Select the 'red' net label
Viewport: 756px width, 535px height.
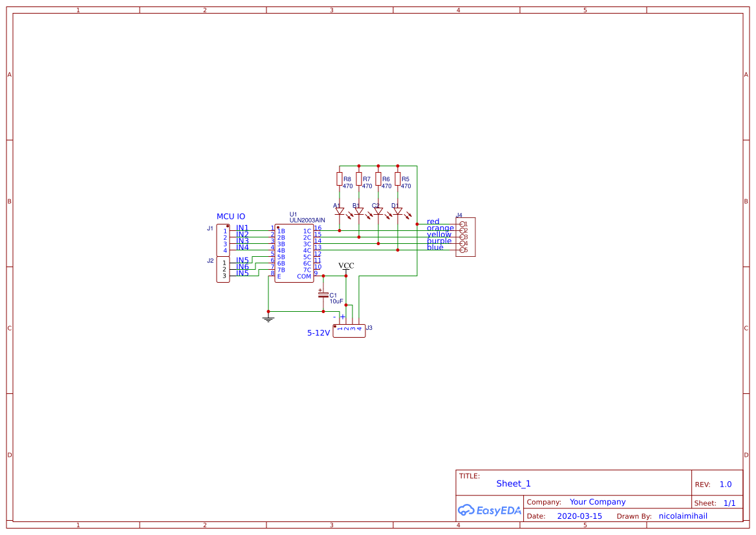(433, 221)
